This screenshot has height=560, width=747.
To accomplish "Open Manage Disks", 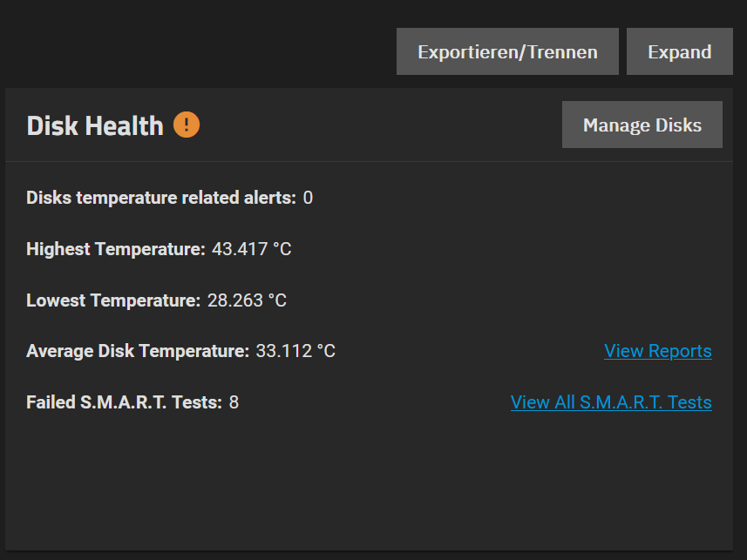I will pyautogui.click(x=642, y=125).
